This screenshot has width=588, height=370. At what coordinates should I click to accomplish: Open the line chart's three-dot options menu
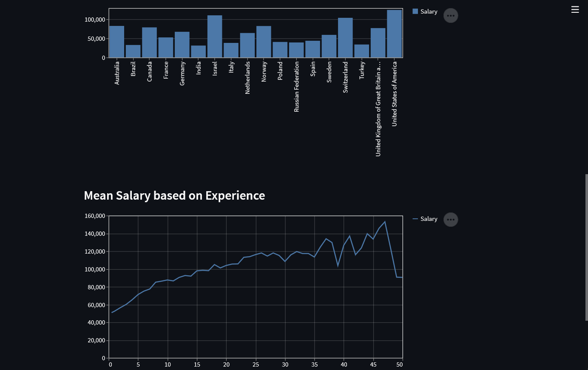point(451,220)
